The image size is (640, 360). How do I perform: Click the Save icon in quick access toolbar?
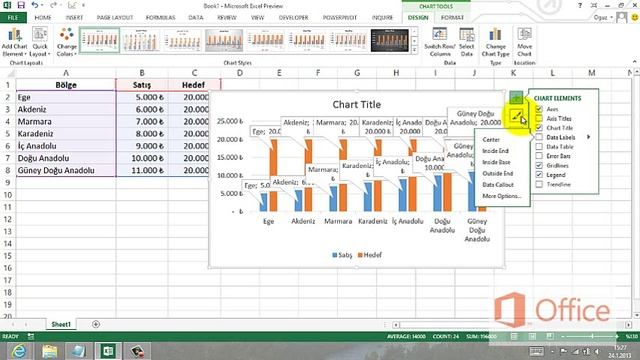pos(21,5)
